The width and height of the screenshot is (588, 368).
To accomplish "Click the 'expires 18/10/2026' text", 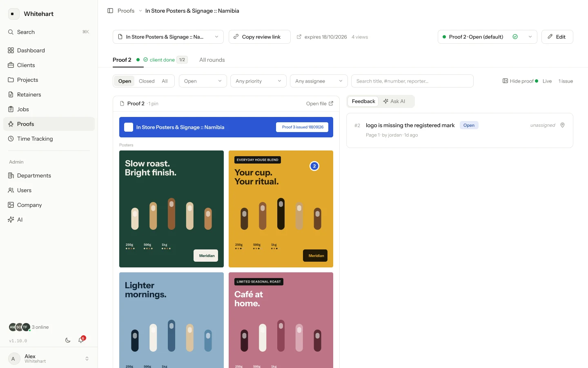I will [326, 37].
